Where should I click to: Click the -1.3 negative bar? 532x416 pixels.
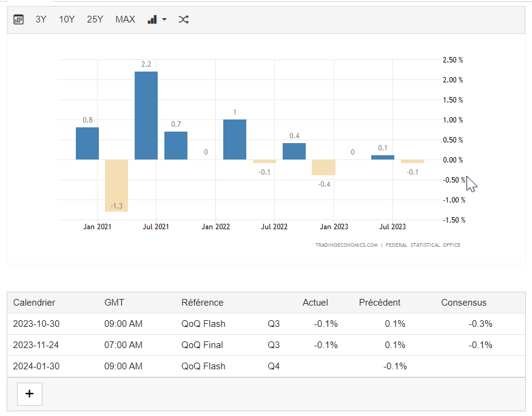(x=116, y=185)
